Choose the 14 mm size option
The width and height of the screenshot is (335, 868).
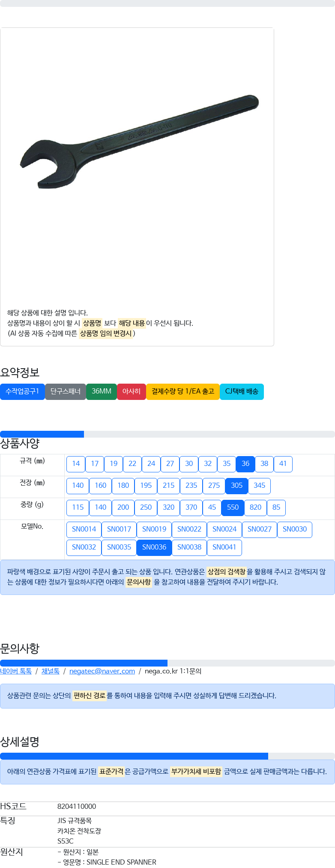(76, 464)
